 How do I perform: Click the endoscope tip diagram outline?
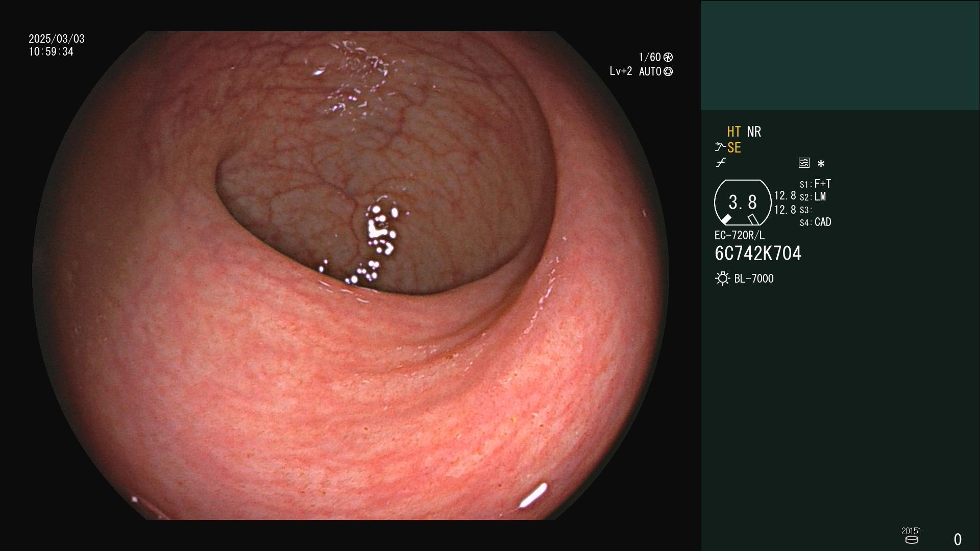743,203
